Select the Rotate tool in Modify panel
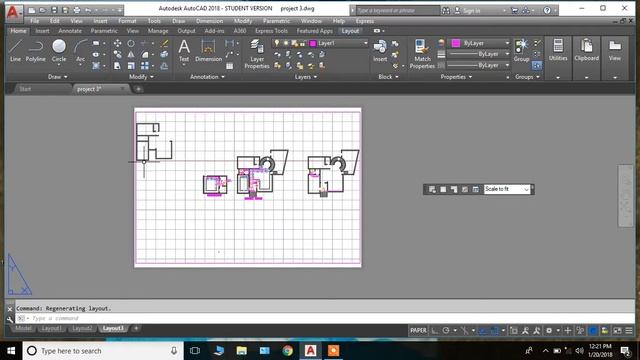The image size is (640, 360). click(131, 43)
